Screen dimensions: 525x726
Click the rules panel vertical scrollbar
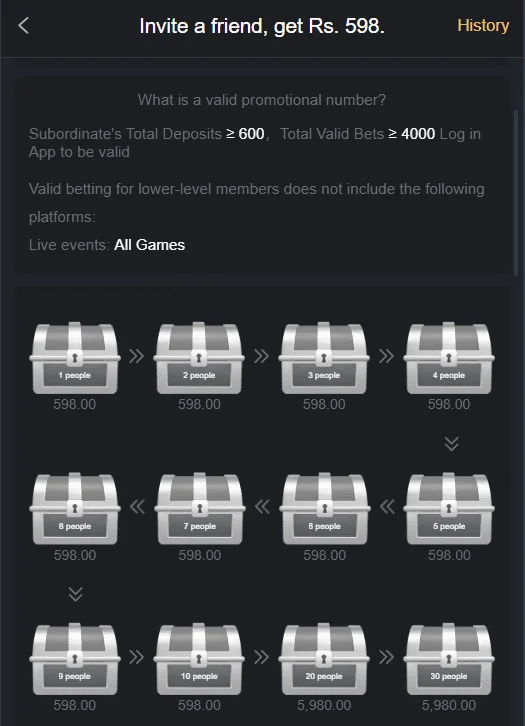click(x=516, y=193)
